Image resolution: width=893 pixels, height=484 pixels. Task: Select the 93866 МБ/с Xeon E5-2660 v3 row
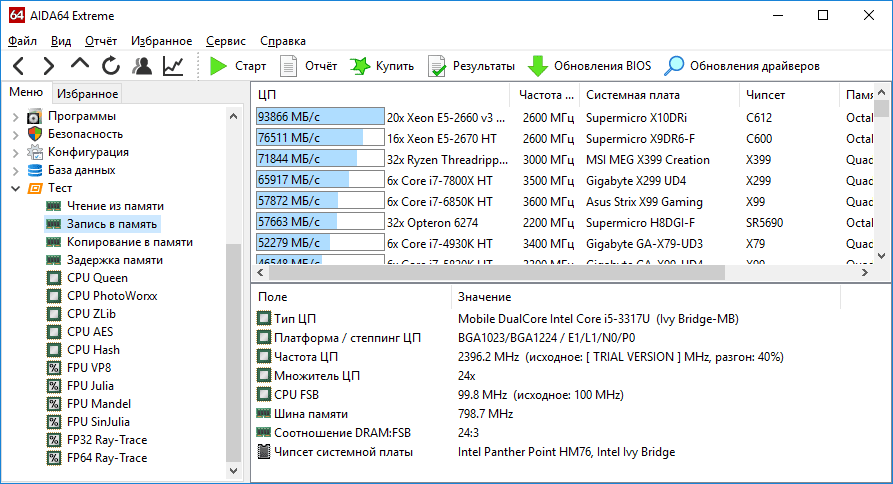click(564, 117)
